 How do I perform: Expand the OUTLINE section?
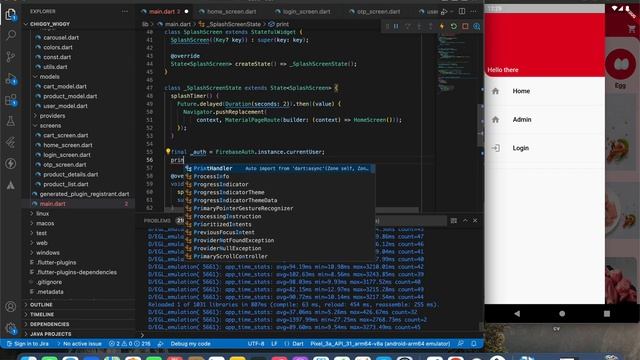41,304
